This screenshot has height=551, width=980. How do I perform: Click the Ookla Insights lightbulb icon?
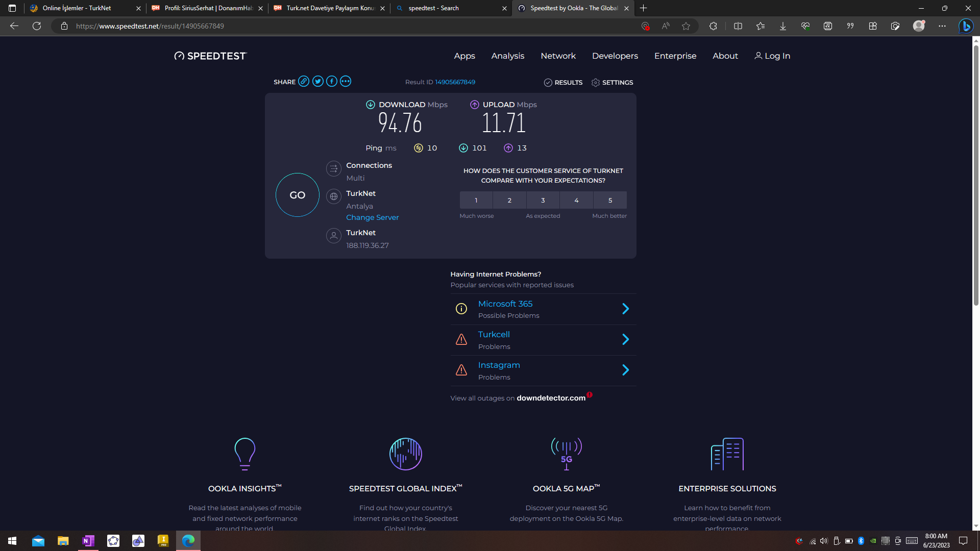point(244,454)
